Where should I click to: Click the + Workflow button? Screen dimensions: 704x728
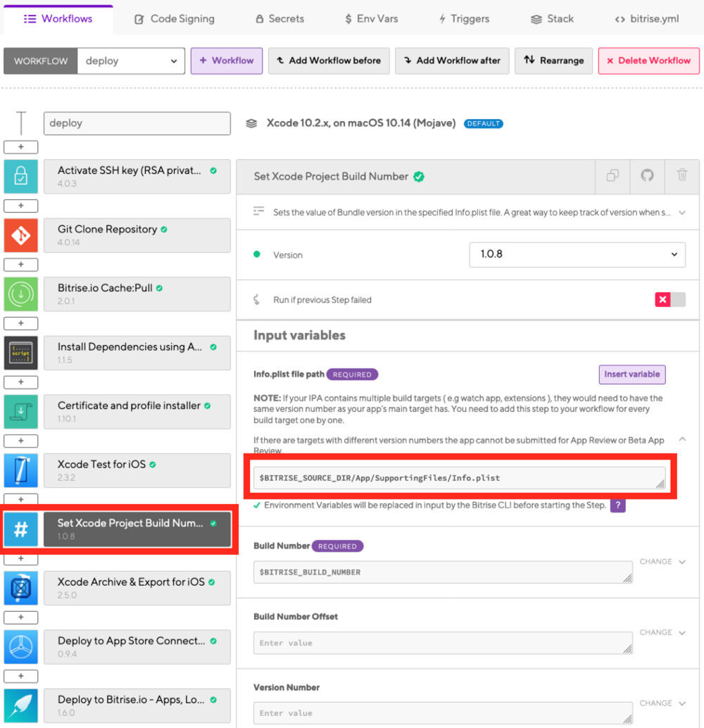(227, 61)
